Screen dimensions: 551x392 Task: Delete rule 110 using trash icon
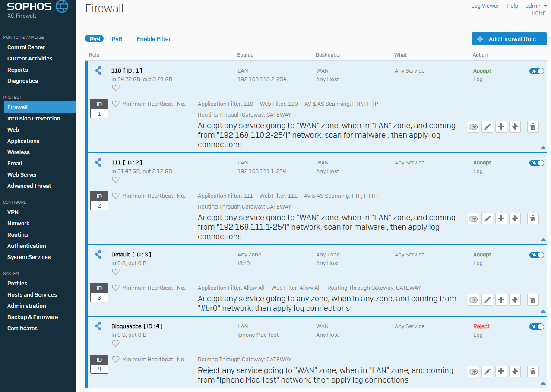point(533,126)
